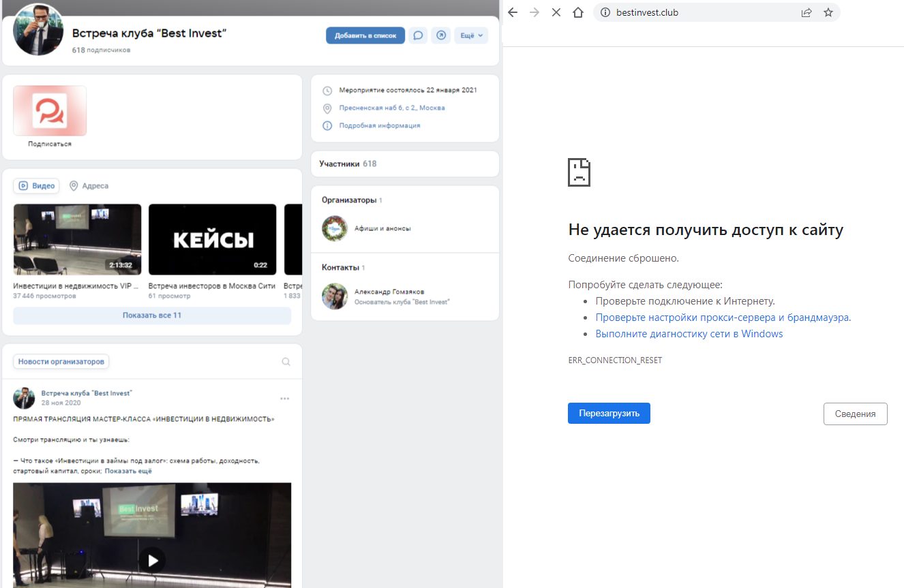This screenshot has height=588, width=904.
Task: Stop page loading with X icon
Action: 556,12
